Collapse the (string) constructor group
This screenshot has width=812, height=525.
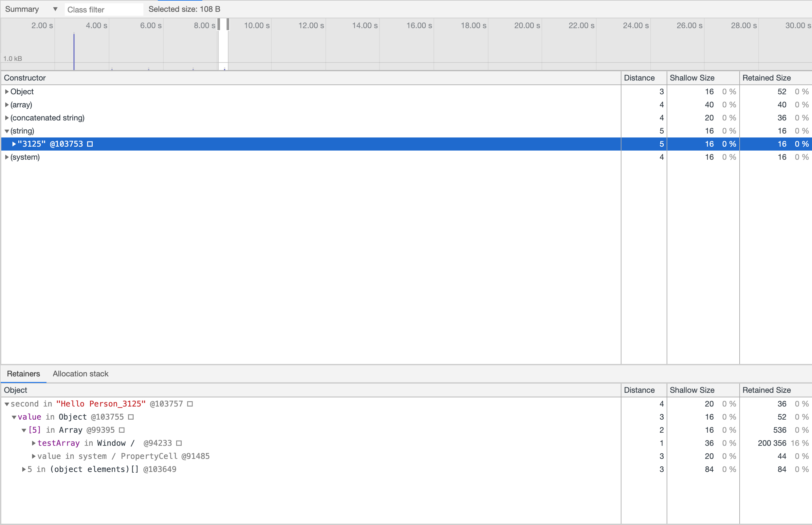point(7,131)
